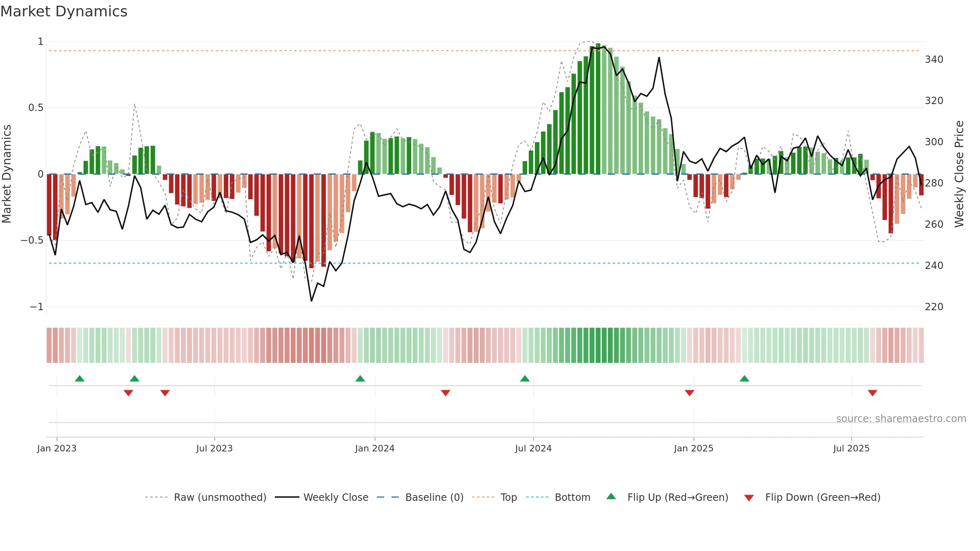Screen dimensions: 980x551
Task: Click the Jan 2025 x-axis label
Action: tap(694, 449)
